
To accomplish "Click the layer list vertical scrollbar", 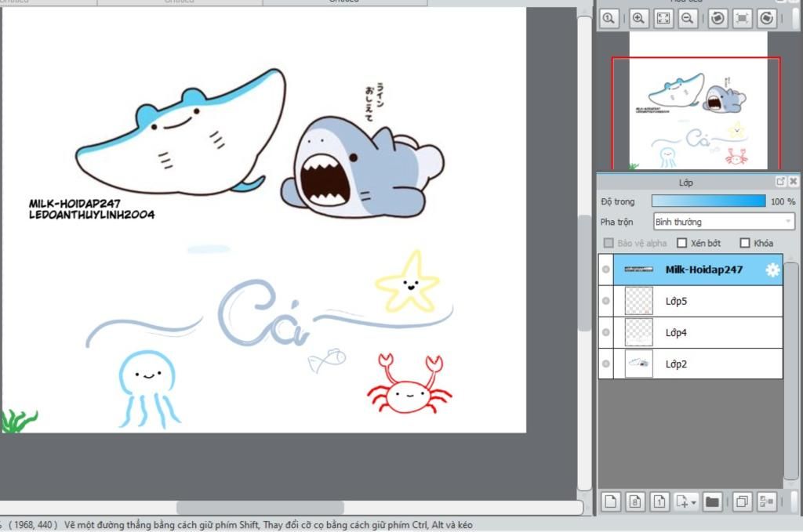I will click(791, 371).
